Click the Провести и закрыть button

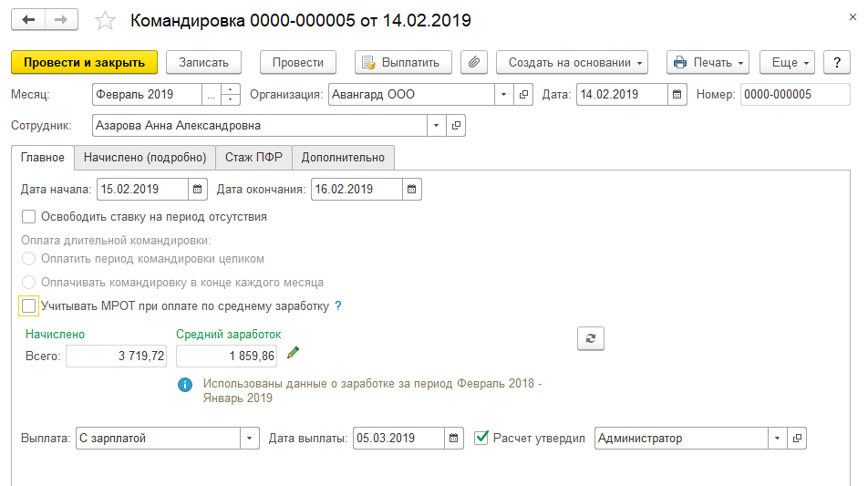[x=84, y=62]
